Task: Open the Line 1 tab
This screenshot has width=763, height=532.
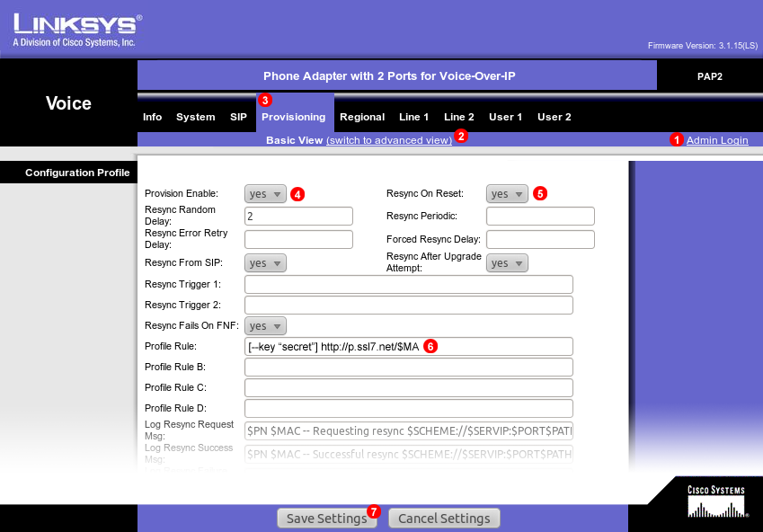Action: (413, 116)
